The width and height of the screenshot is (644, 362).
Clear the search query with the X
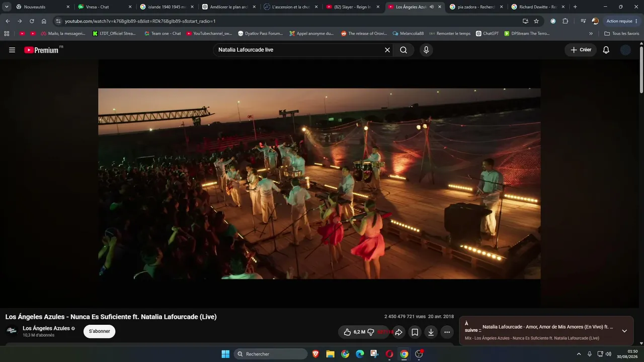coord(387,50)
